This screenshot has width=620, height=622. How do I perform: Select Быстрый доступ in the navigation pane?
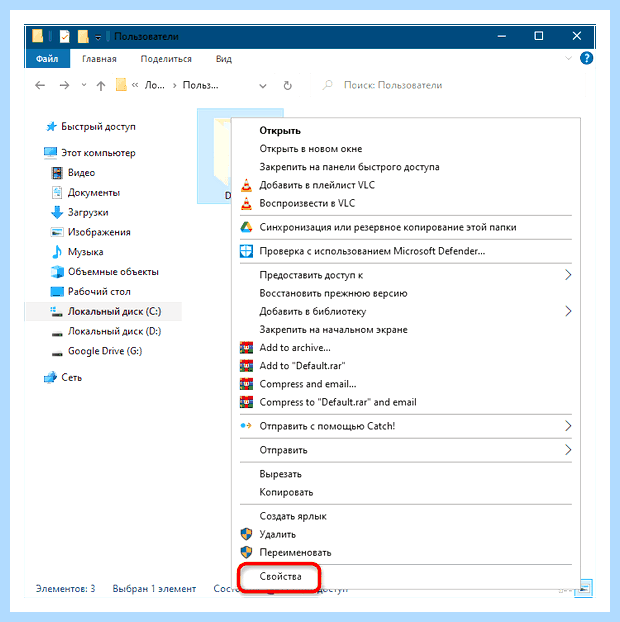pyautogui.click(x=98, y=127)
